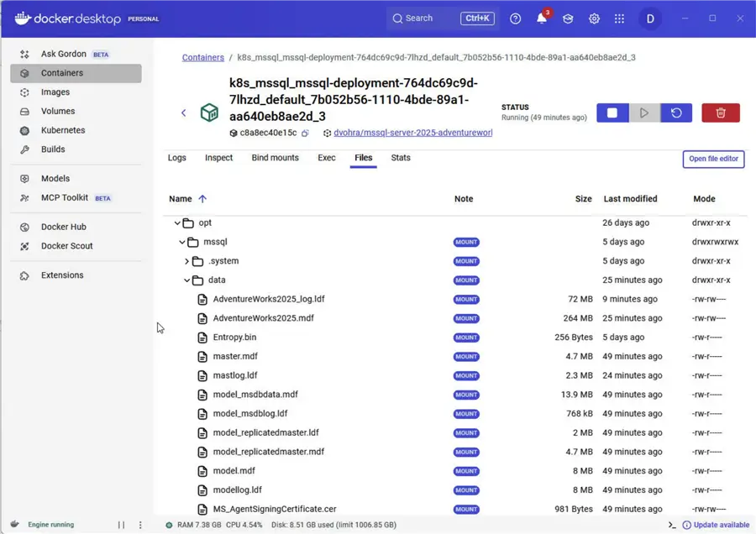Switch to the Stats tab
Image resolution: width=756 pixels, height=534 pixels.
[401, 158]
